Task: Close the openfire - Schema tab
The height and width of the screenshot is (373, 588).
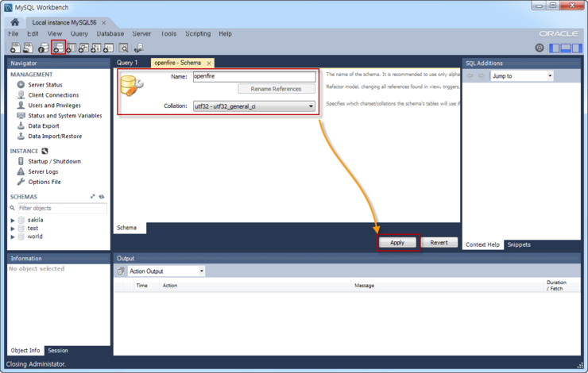Action: [209, 63]
